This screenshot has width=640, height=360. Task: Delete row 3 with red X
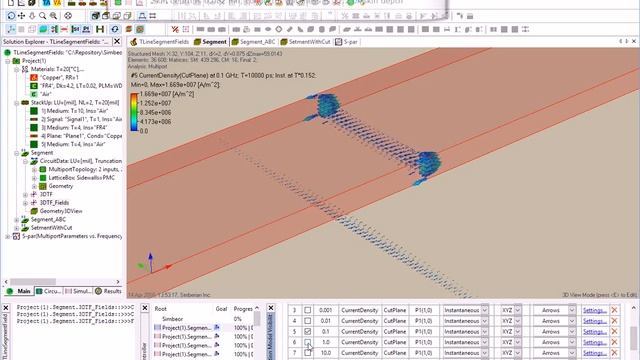tap(614, 310)
